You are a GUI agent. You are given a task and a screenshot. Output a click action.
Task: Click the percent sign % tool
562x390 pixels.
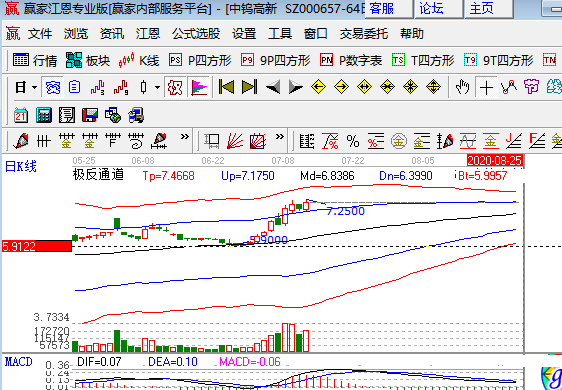[353, 141]
